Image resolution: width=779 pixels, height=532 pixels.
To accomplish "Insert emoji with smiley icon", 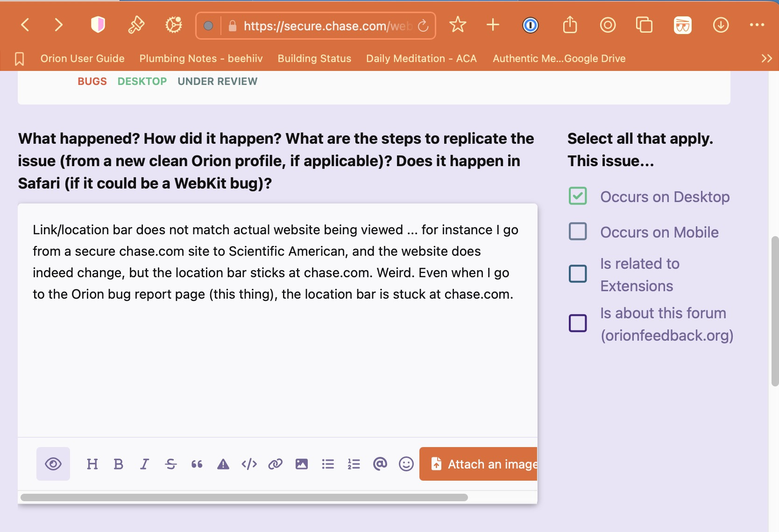I will tap(406, 464).
